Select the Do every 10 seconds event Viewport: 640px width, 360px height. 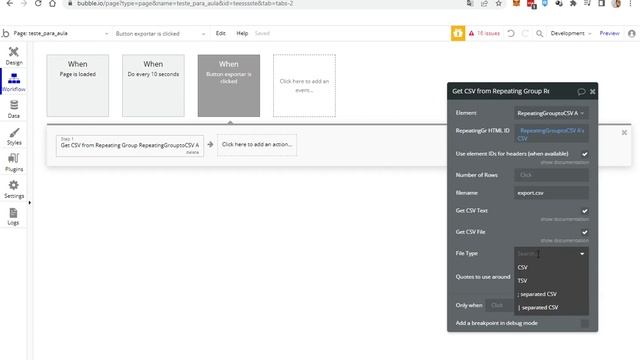[153, 86]
